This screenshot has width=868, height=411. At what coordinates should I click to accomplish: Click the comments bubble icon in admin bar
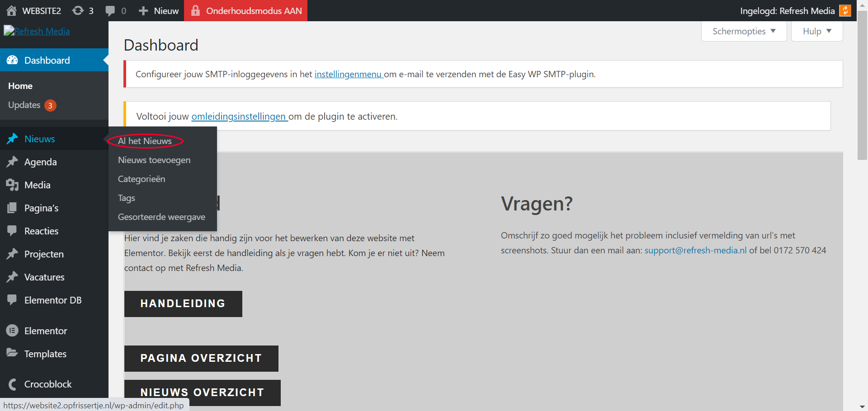(x=110, y=10)
